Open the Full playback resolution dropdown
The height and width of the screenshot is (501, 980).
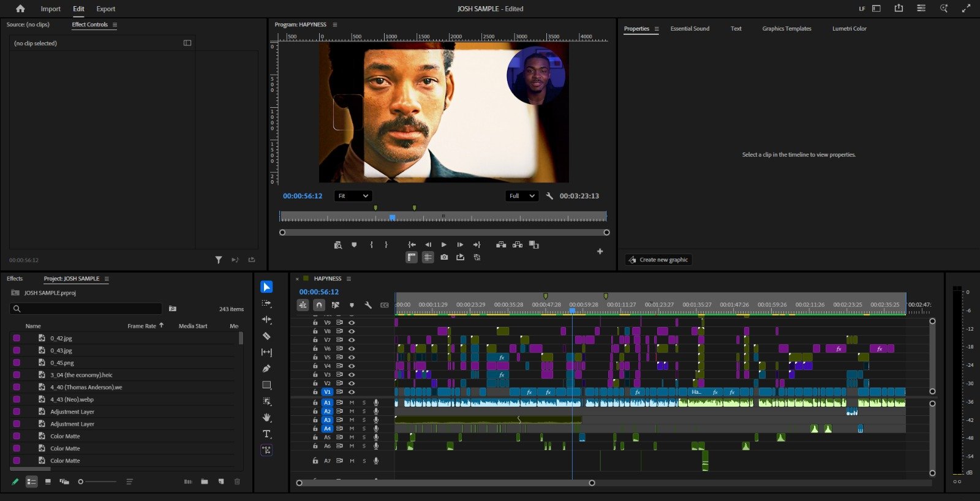[x=521, y=196]
